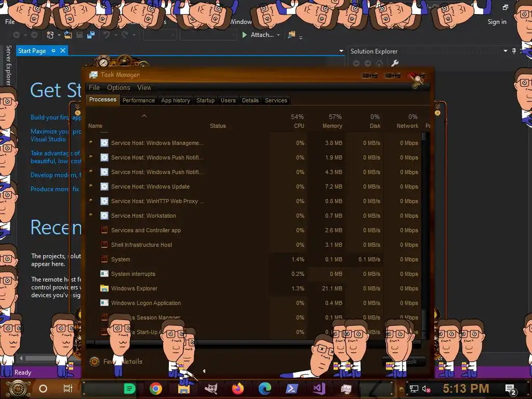The image size is (532, 399).
Task: Select the Services and Controller app row
Action: click(x=254, y=230)
